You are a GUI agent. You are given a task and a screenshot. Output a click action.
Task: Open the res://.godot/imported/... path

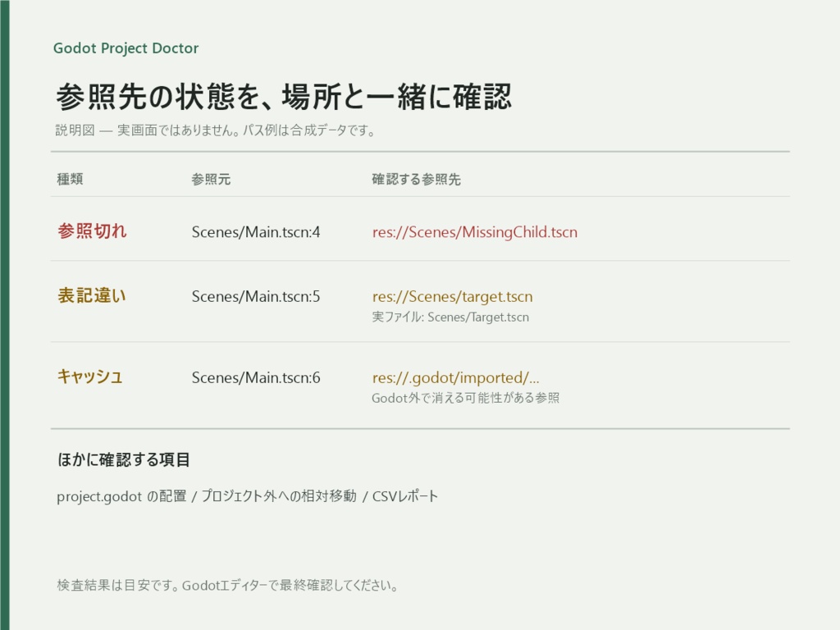pyautogui.click(x=456, y=377)
